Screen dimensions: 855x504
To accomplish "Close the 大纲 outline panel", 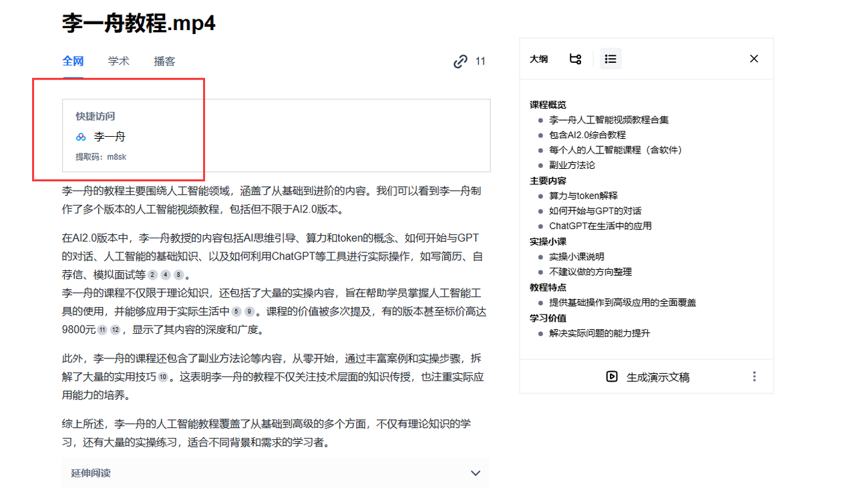I will pos(754,59).
